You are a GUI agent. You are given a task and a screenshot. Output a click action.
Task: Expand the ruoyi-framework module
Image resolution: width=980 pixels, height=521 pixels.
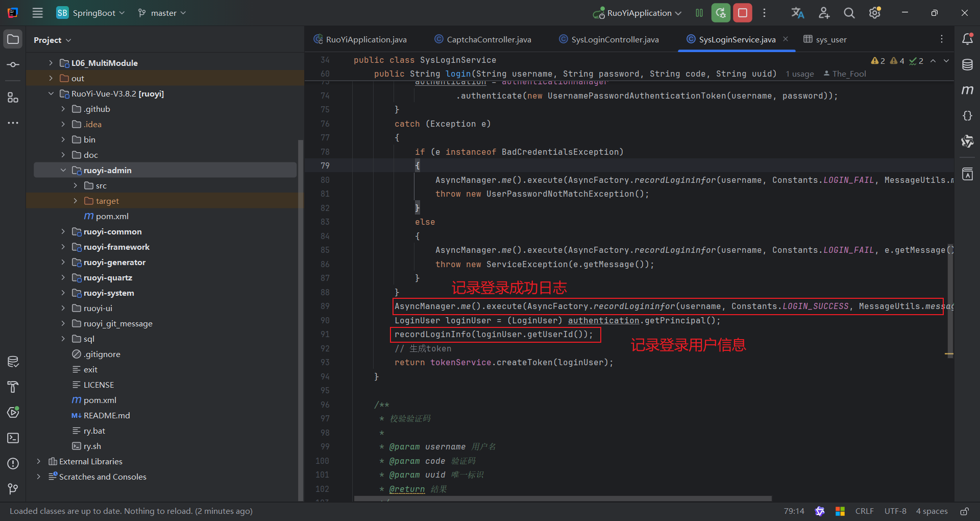[63, 247]
